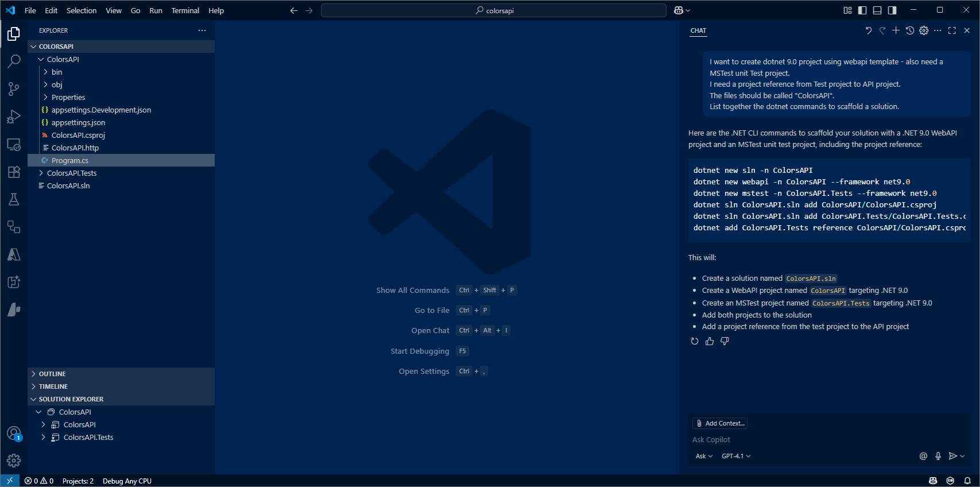
Task: Toggle the bottom panel visibility
Action: point(877,10)
